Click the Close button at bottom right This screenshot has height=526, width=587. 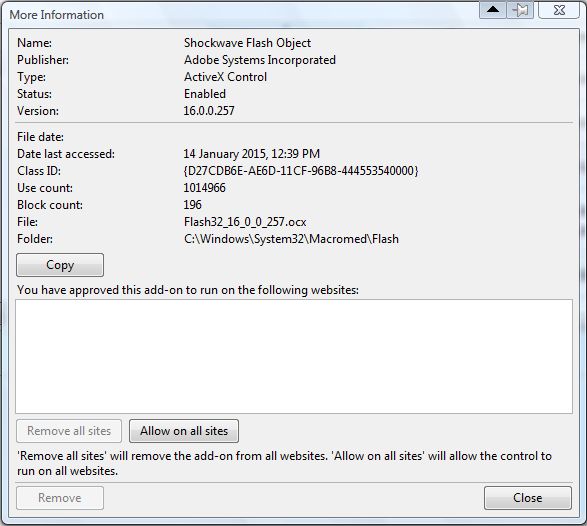pyautogui.click(x=528, y=498)
